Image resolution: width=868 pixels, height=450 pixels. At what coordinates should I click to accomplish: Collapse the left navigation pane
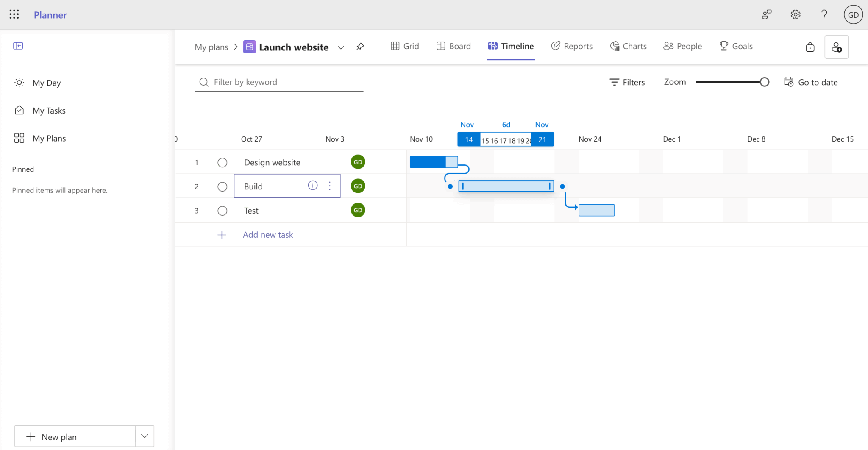point(18,46)
